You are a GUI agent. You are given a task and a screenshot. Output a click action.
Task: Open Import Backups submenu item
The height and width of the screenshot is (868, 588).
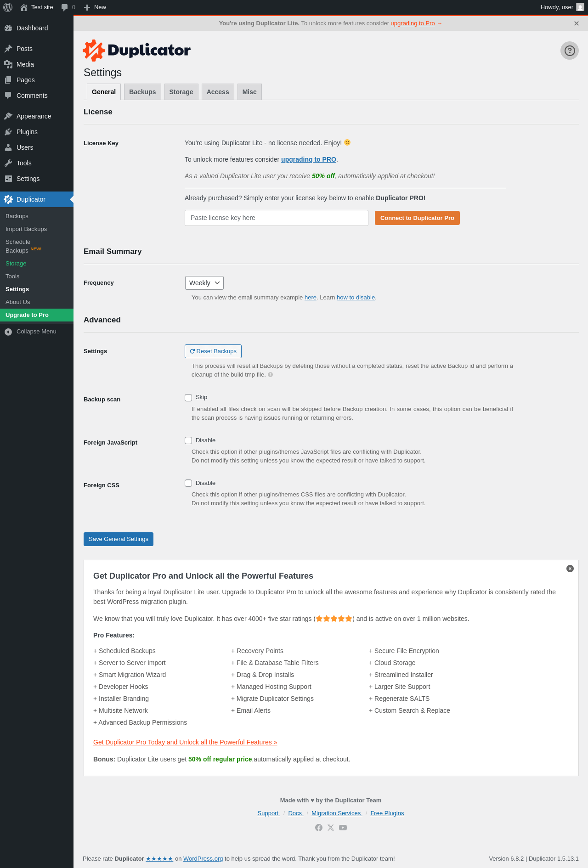[x=37, y=229]
